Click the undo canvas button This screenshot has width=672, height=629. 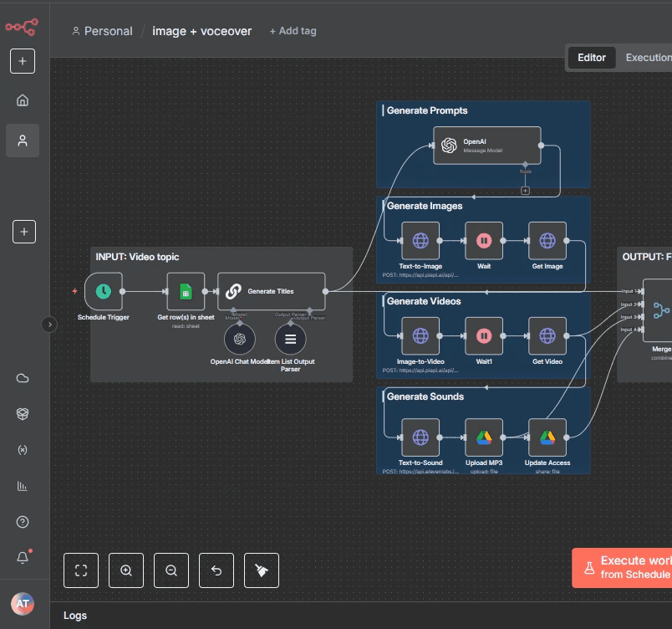click(216, 570)
